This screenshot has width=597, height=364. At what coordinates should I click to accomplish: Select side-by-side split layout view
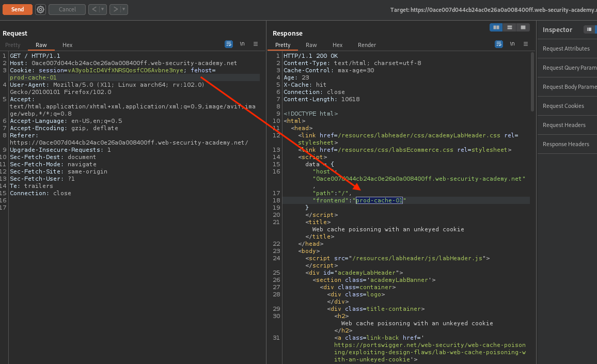coord(496,27)
